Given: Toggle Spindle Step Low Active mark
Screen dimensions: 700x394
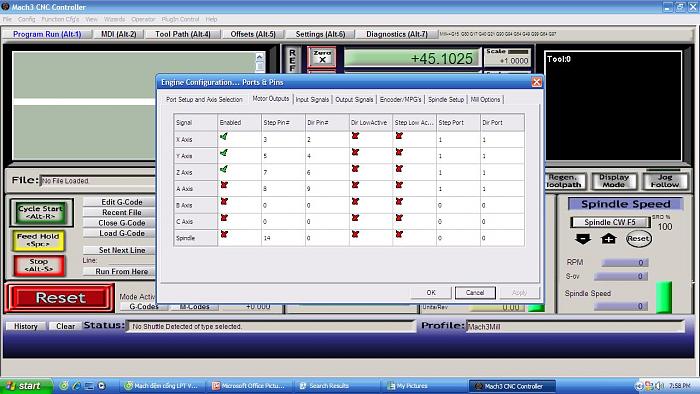Looking at the screenshot, I should click(399, 235).
